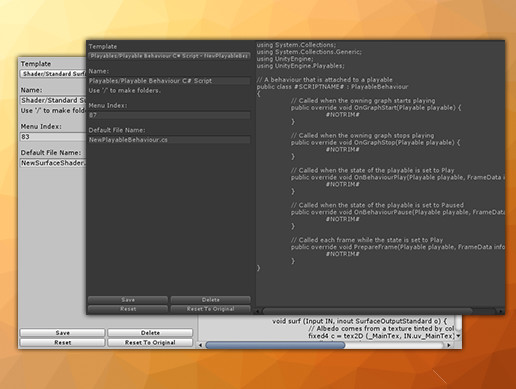Click the OnGraphStop method line
This screenshot has height=389, width=516.
point(375,142)
